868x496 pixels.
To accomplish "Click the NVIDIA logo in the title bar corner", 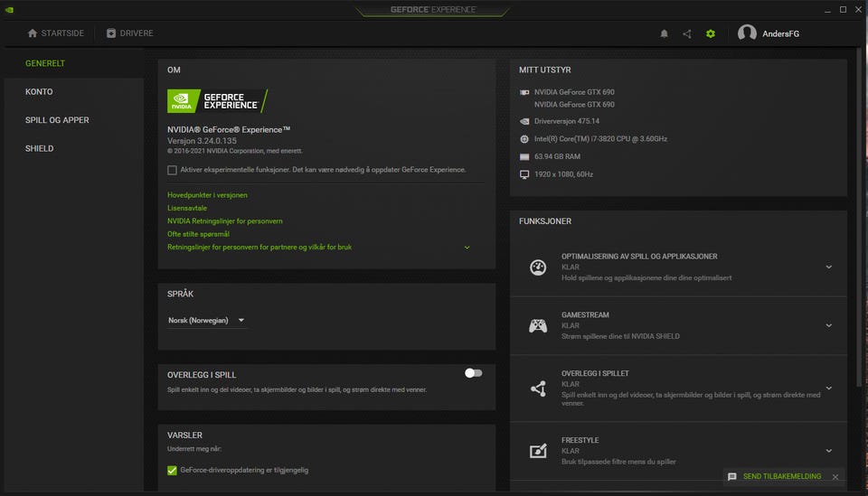I will click(x=9, y=9).
